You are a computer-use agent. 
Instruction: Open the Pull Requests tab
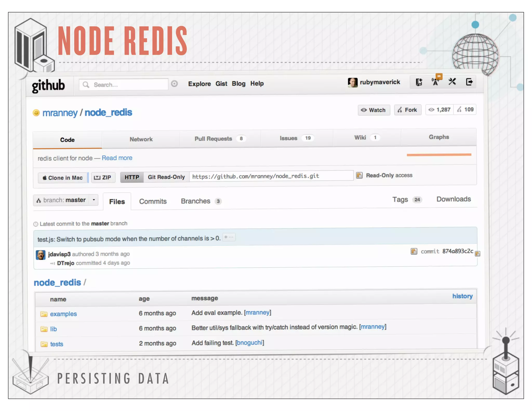point(220,139)
